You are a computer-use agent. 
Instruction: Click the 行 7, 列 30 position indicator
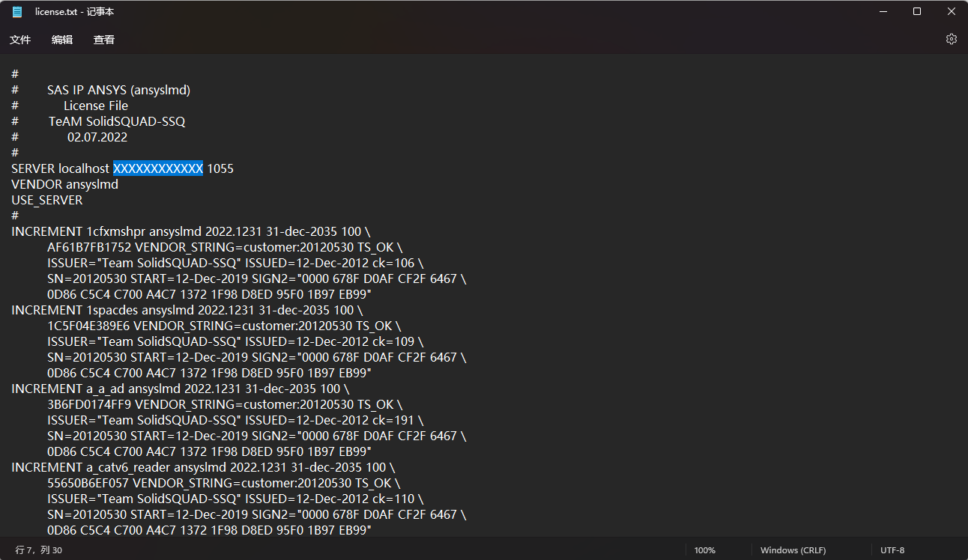pos(39,550)
